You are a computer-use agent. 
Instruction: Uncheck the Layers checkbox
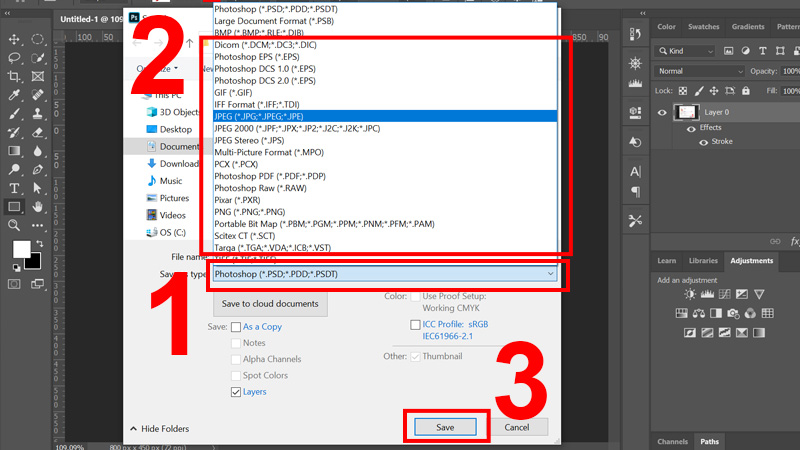[236, 392]
